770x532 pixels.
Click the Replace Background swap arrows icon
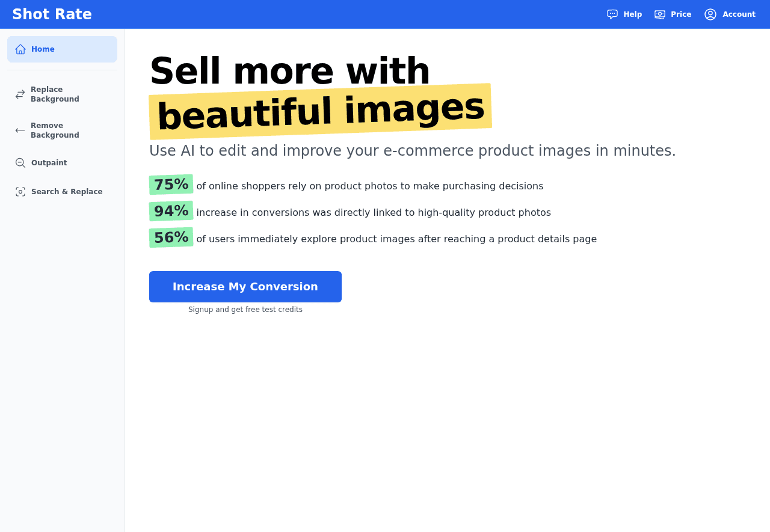coord(20,94)
